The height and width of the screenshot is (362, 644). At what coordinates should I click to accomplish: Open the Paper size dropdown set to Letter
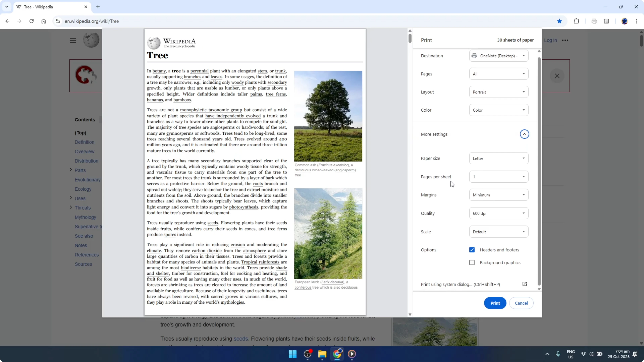(499, 158)
